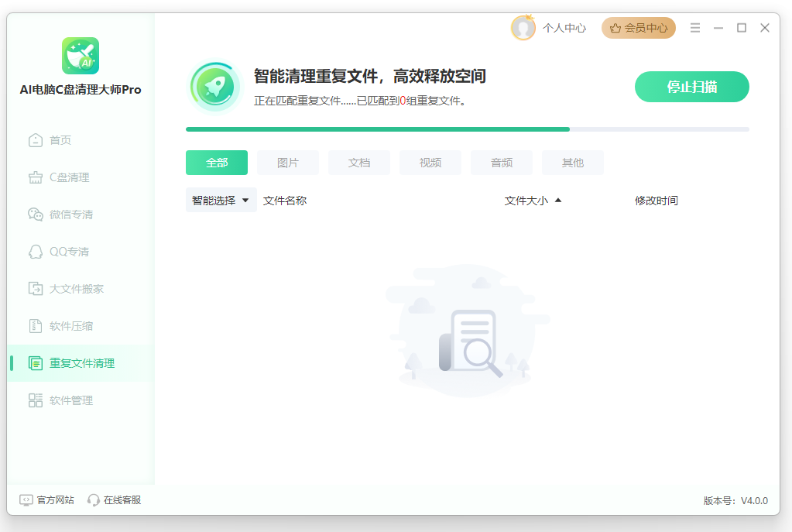Click the 停止扫描 button
The image size is (792, 532).
click(x=691, y=87)
